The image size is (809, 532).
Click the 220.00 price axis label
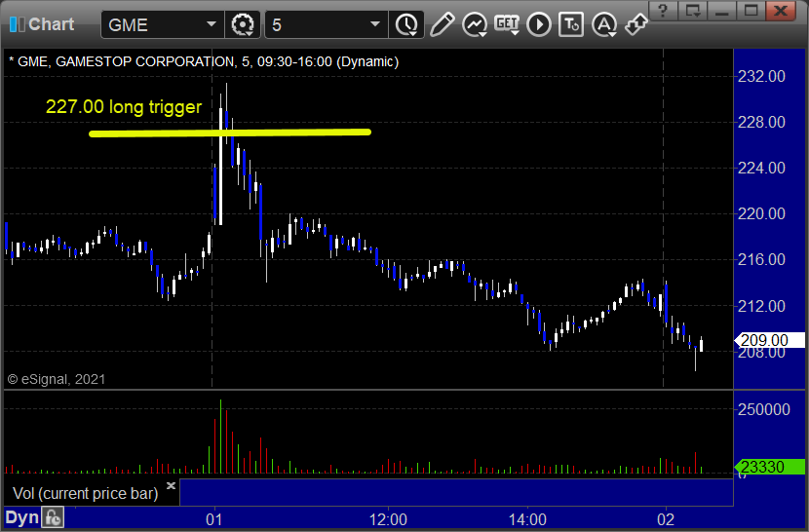(x=761, y=213)
